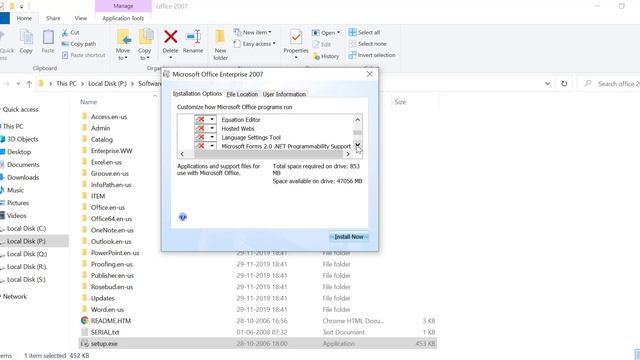Image resolution: width=640 pixels, height=360 pixels.
Task: Select Network in navigation pane
Action: click(15, 297)
